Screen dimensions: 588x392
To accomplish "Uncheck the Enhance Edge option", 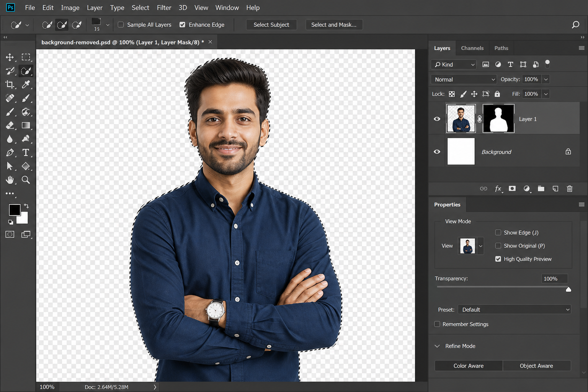I will pyautogui.click(x=182, y=24).
